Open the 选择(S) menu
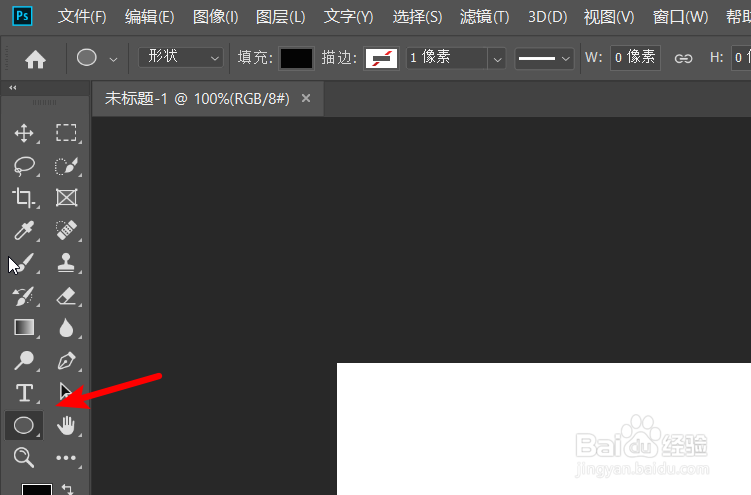751x495 pixels. click(417, 17)
